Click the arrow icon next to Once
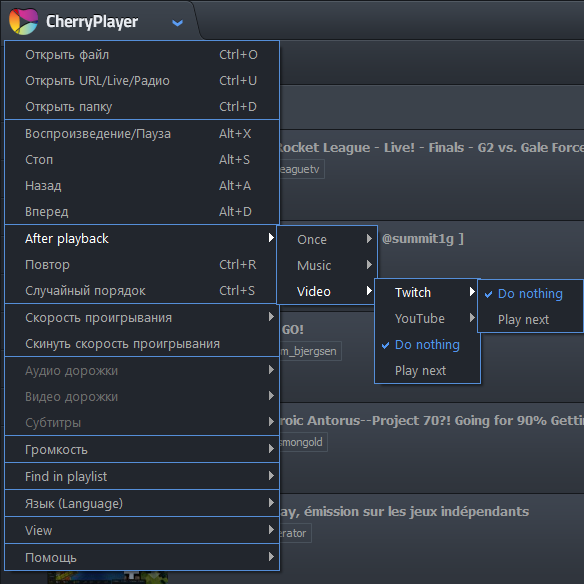584x584 pixels. [x=369, y=238]
